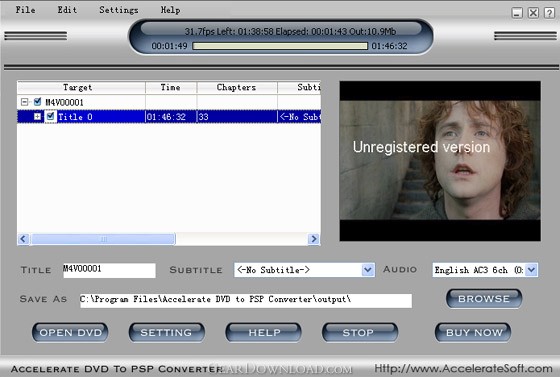Viewport: 560px width, 377px height.
Task: Click the Title text field
Action: pos(109,270)
